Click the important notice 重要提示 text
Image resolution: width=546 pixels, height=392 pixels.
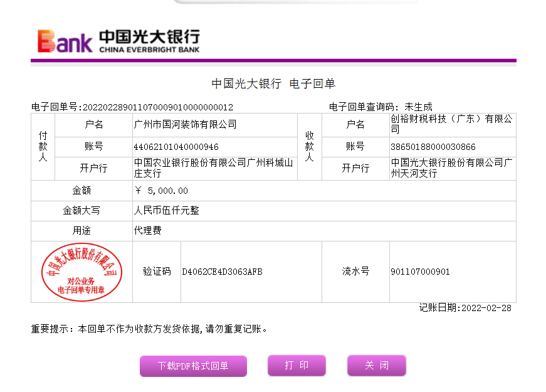tap(149, 329)
